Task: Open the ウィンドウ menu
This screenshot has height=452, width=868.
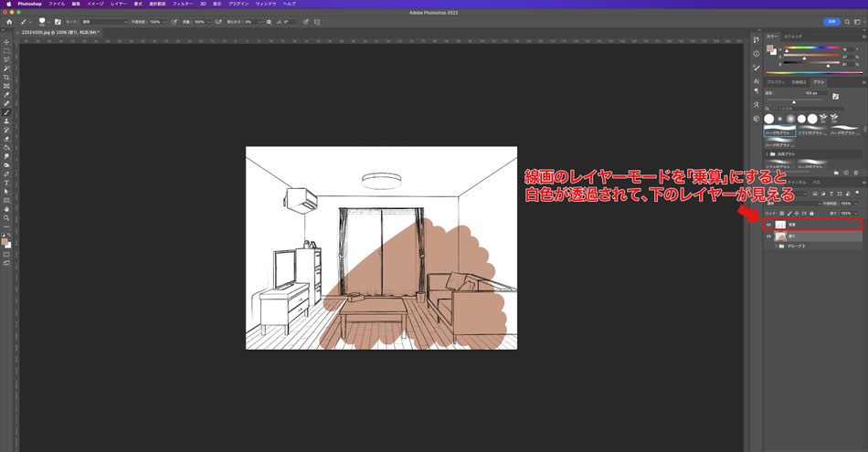Action: [266, 4]
